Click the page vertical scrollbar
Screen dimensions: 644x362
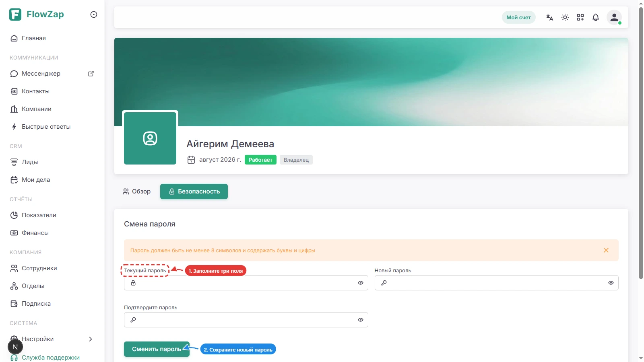[641, 143]
